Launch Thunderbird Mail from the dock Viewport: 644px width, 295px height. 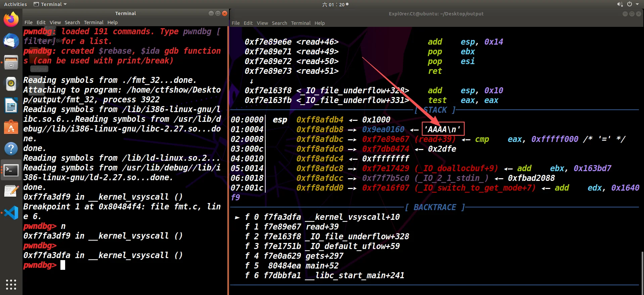tap(11, 41)
